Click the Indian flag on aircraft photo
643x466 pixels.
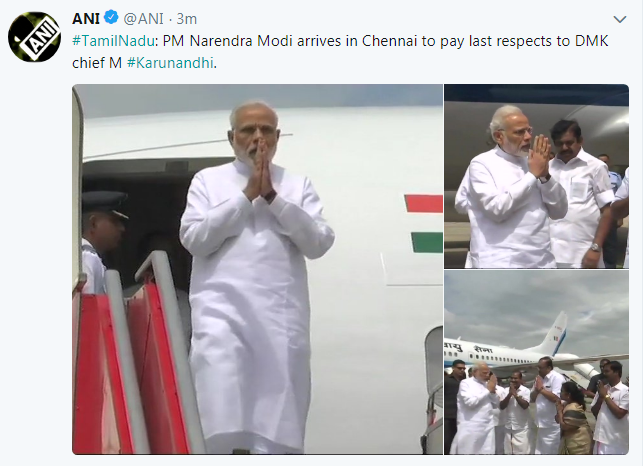pos(423,224)
